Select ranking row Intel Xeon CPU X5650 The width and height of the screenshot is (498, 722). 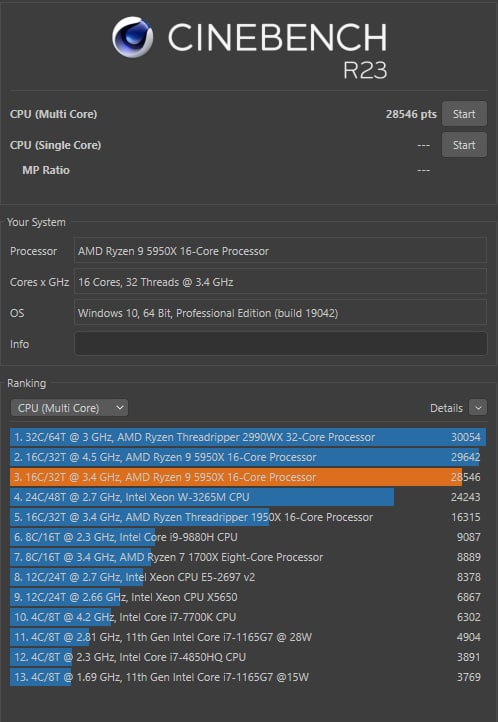click(248, 597)
